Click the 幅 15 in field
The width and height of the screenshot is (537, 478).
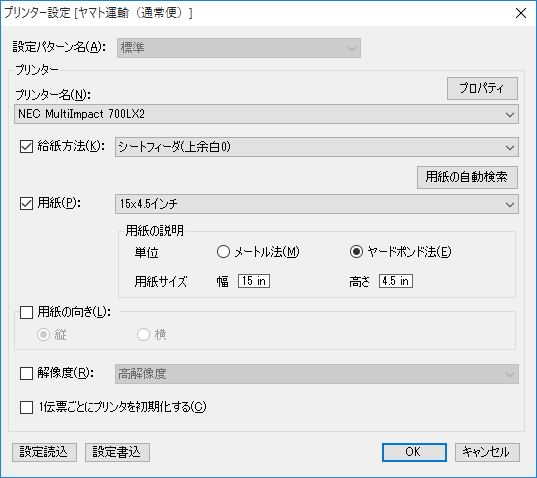(254, 281)
